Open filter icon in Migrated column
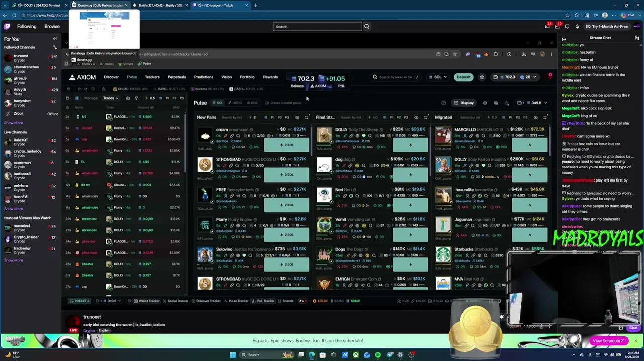This screenshot has width=644, height=361. 545,117
